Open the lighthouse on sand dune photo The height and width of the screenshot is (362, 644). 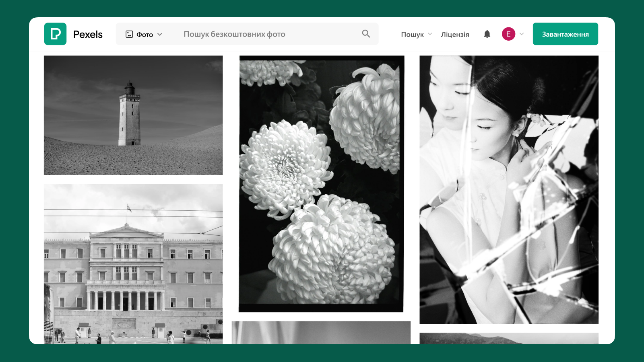pyautogui.click(x=133, y=115)
